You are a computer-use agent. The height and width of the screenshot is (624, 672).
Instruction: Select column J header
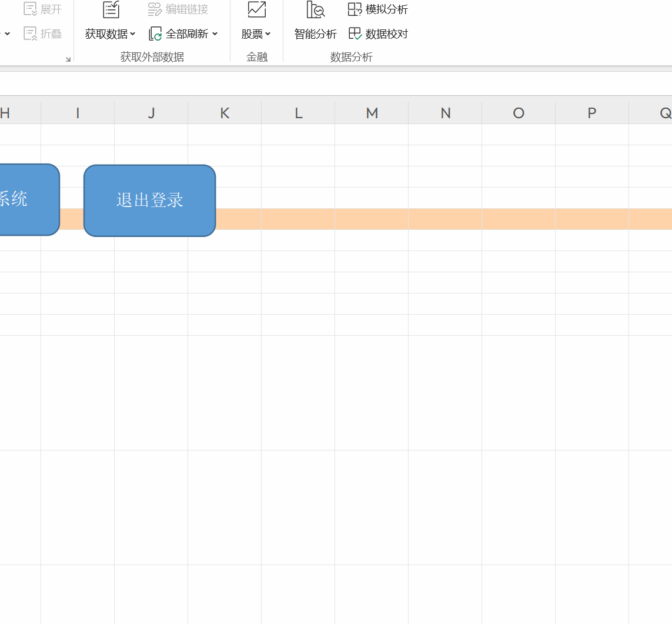tap(151, 113)
